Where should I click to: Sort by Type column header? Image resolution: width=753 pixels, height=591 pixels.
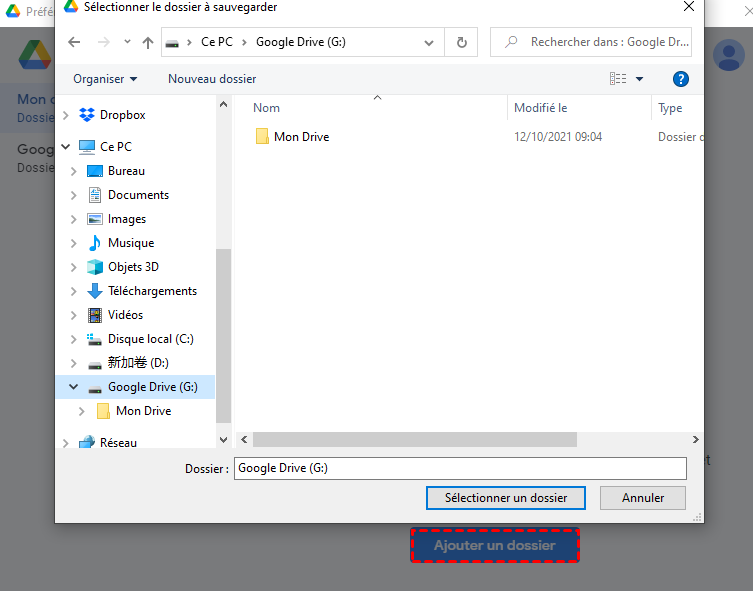(670, 108)
